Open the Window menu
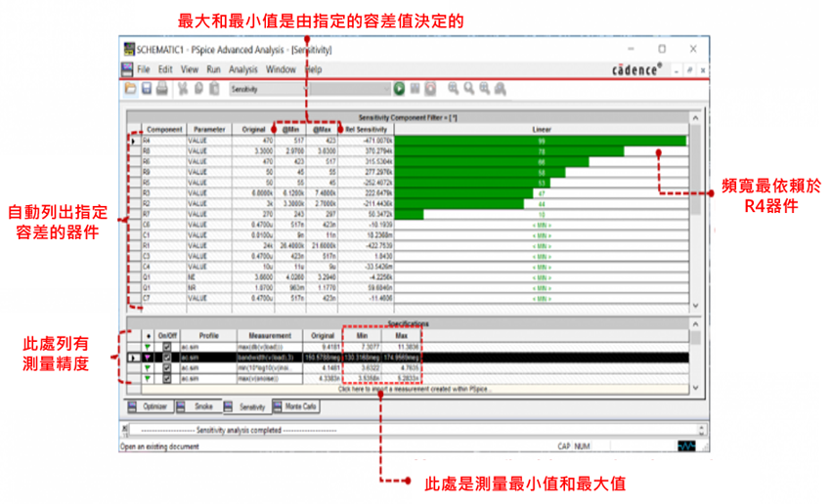Viewport: 831px width, 504px height. pos(281,69)
